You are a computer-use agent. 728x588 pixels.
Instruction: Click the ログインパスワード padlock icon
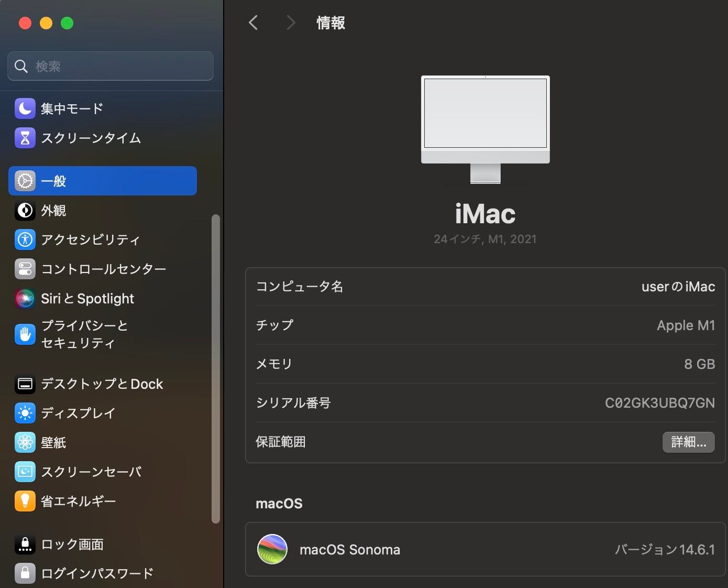tap(25, 574)
